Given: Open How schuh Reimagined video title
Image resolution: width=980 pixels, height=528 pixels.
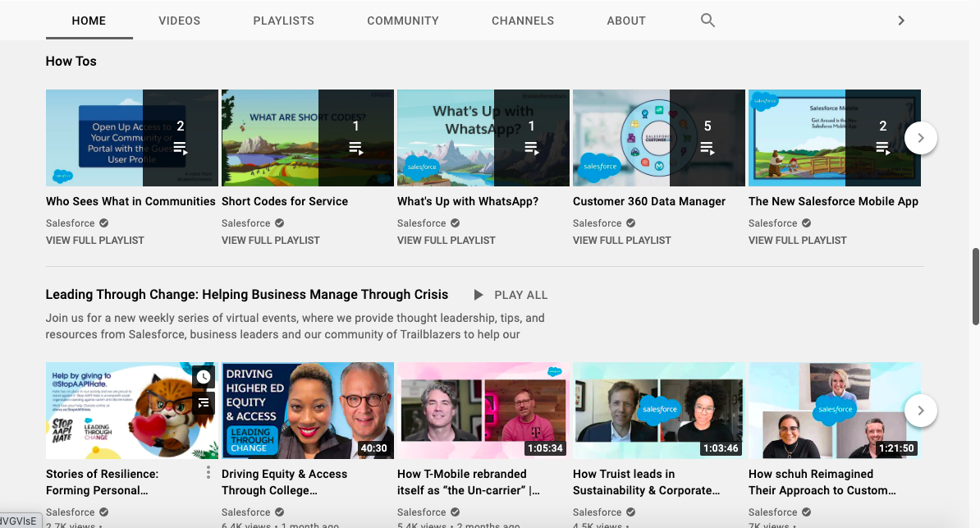Looking at the screenshot, I should tap(822, 482).
